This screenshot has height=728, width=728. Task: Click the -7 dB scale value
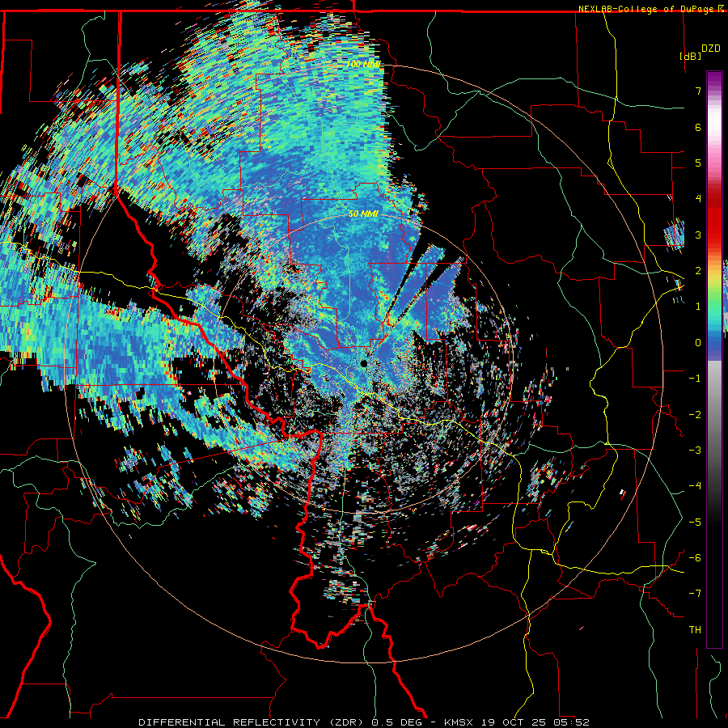coord(695,594)
